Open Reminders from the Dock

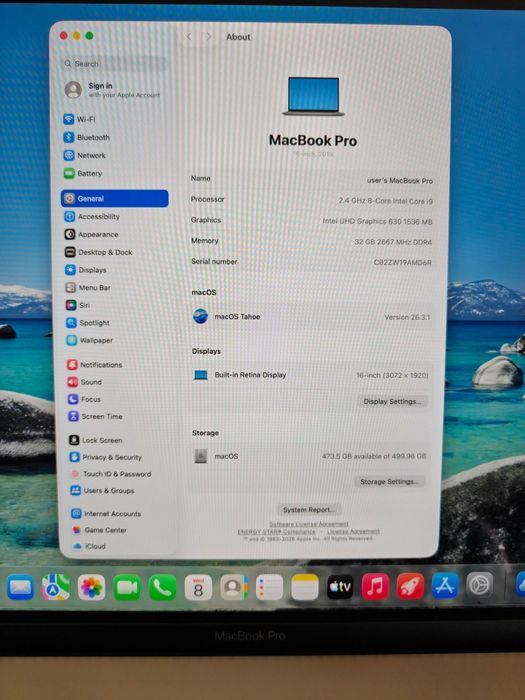click(x=269, y=587)
